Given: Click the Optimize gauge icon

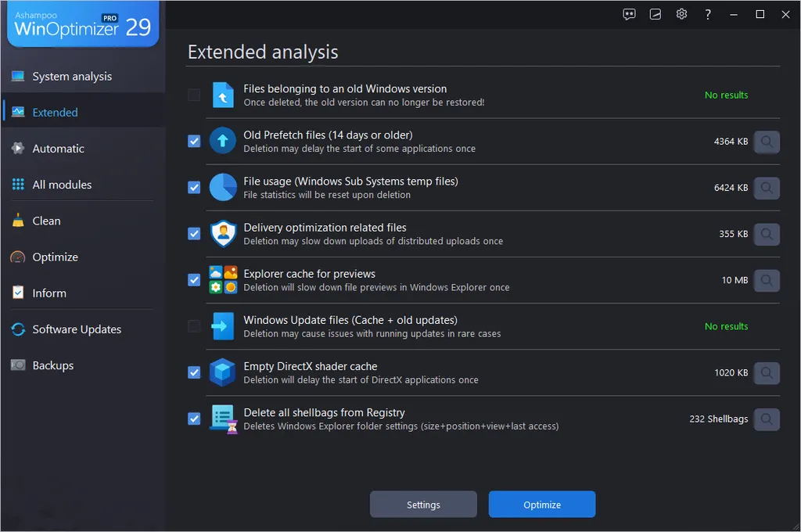Looking at the screenshot, I should [x=18, y=257].
